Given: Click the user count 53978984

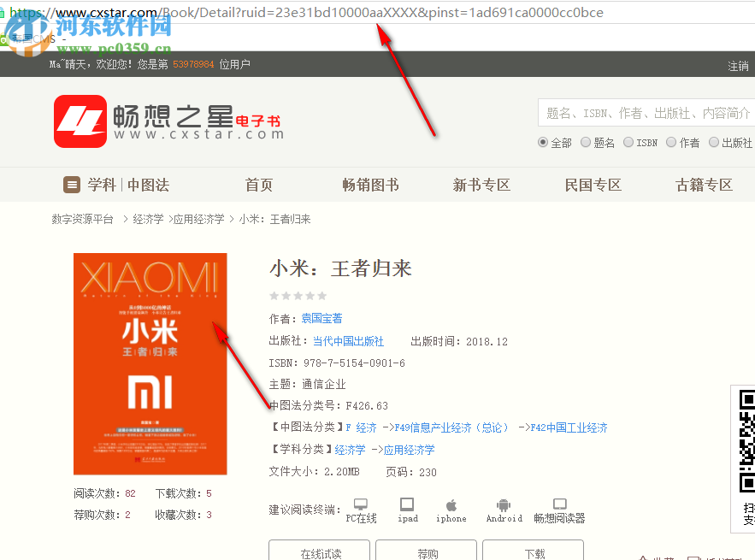Looking at the screenshot, I should pyautogui.click(x=193, y=64).
